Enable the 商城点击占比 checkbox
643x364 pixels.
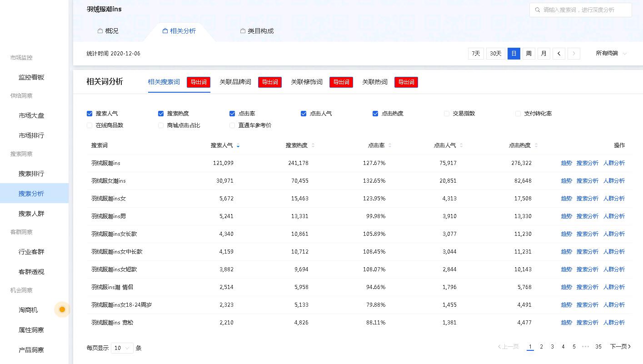[161, 125]
